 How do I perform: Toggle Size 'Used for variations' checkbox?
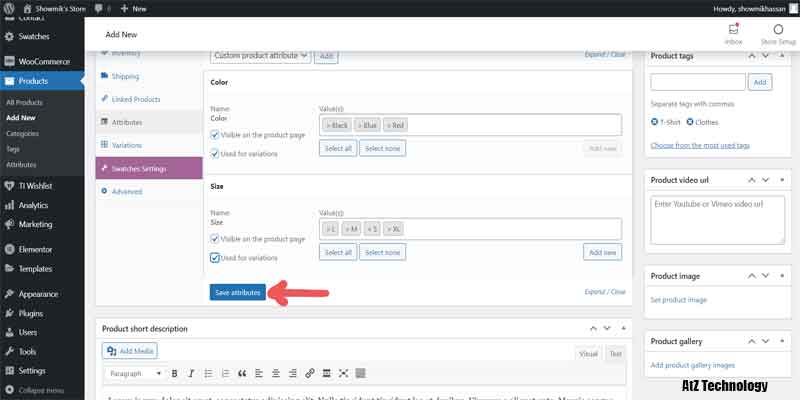tap(215, 257)
